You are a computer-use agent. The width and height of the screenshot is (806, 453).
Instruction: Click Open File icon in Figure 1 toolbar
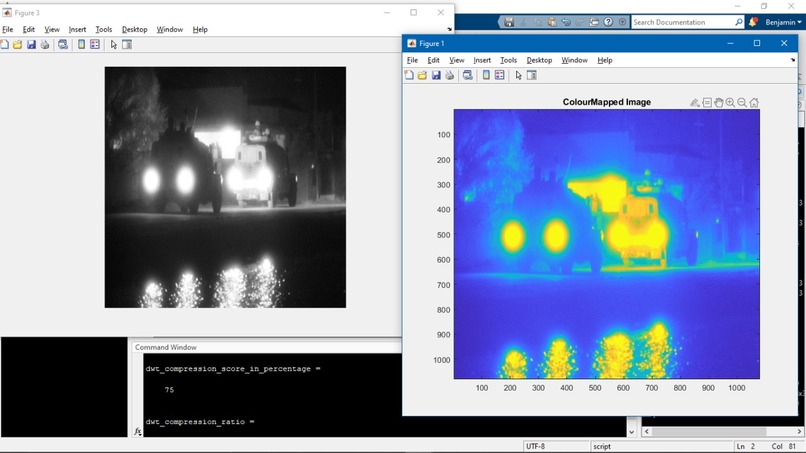click(x=422, y=76)
